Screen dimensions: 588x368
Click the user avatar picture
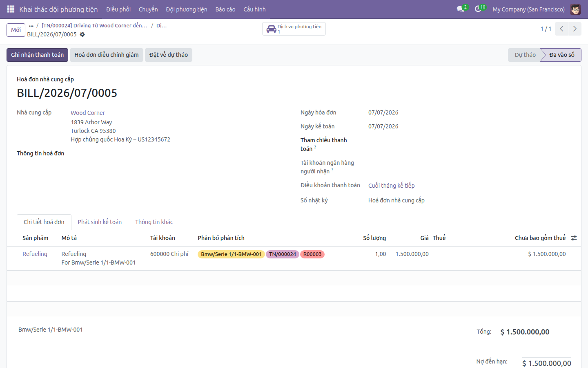pos(575,9)
